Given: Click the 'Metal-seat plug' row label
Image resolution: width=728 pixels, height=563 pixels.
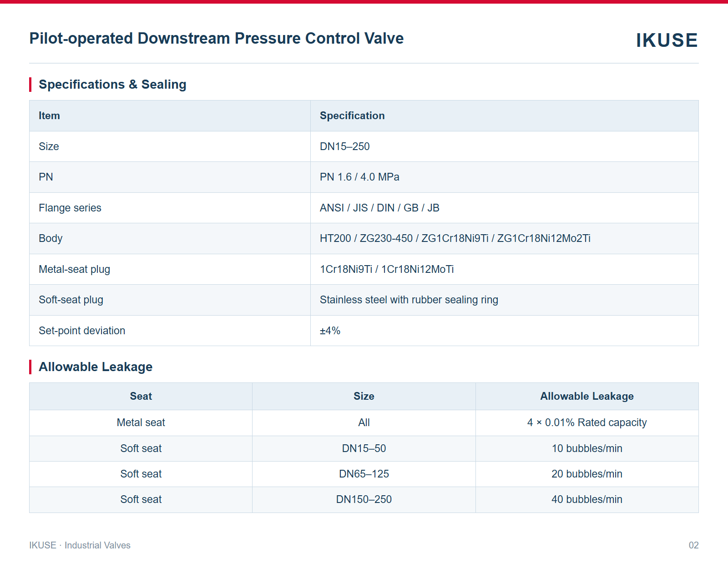Looking at the screenshot, I should 74,269.
